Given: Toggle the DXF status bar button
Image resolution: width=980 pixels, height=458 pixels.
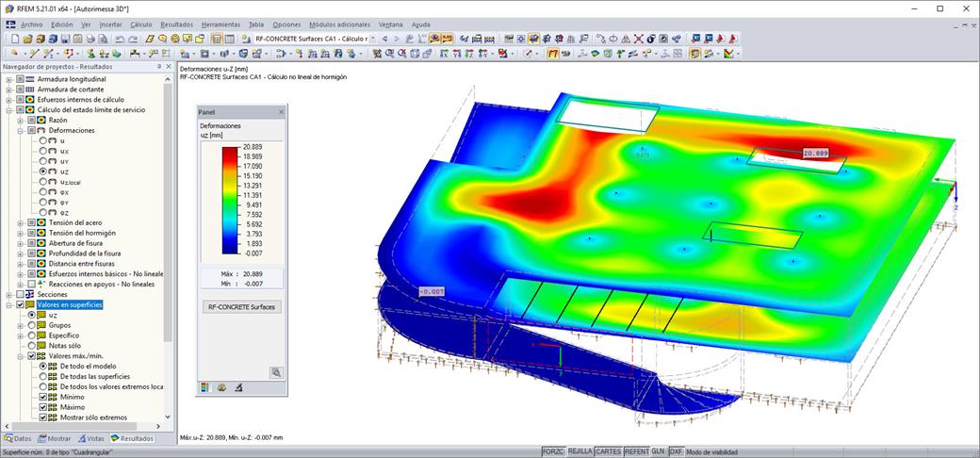Looking at the screenshot, I should coord(677,451).
